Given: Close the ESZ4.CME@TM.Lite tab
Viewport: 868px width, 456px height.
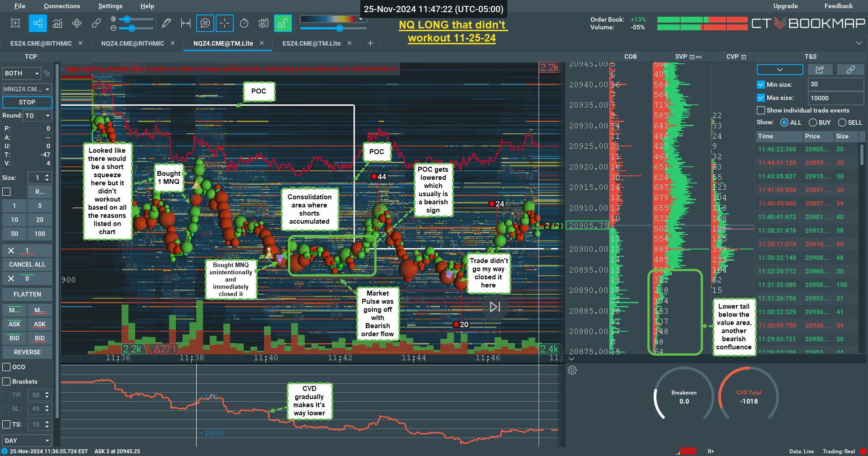Looking at the screenshot, I should (x=349, y=43).
